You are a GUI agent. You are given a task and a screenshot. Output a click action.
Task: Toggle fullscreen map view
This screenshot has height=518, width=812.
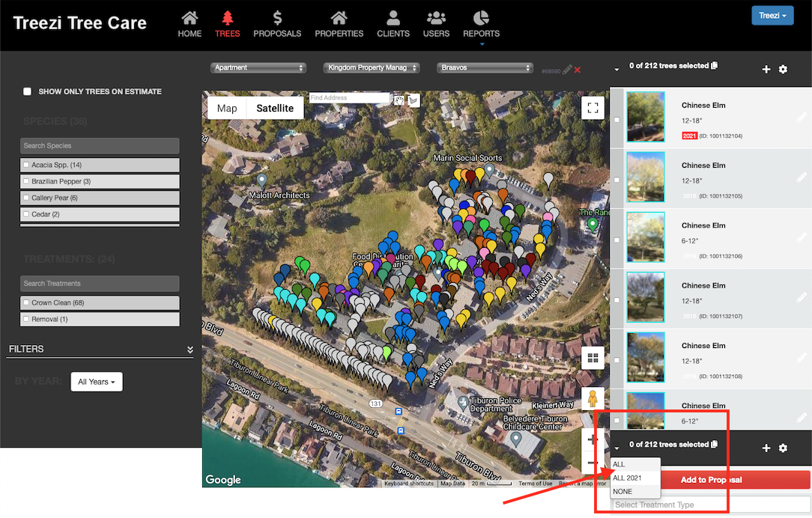(593, 108)
